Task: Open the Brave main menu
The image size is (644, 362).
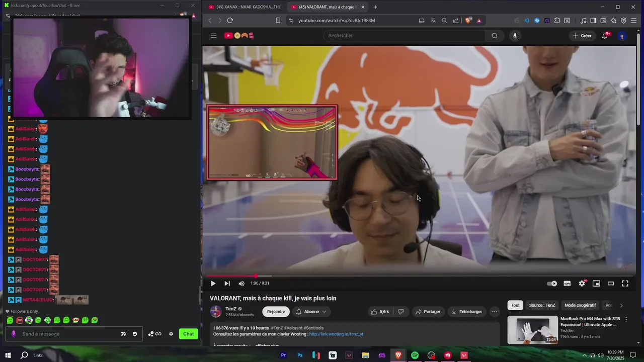Action: pos(633,21)
